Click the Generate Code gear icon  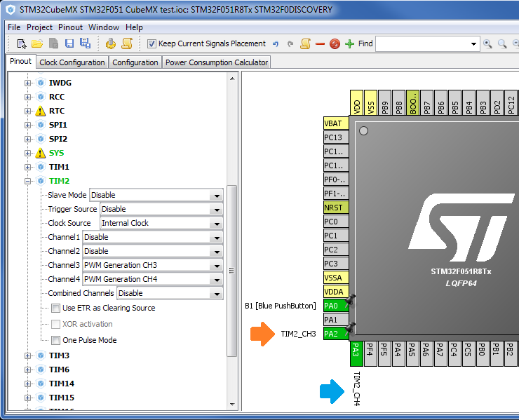point(111,43)
